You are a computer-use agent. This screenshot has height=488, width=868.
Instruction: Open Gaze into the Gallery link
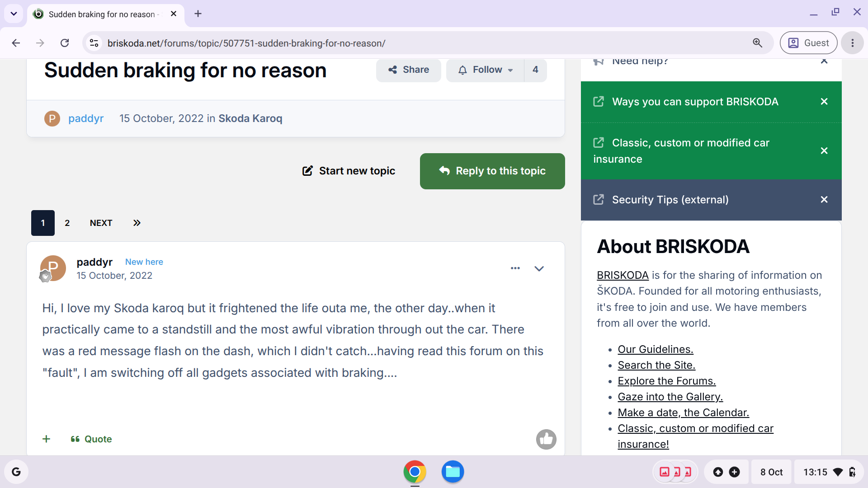click(670, 397)
